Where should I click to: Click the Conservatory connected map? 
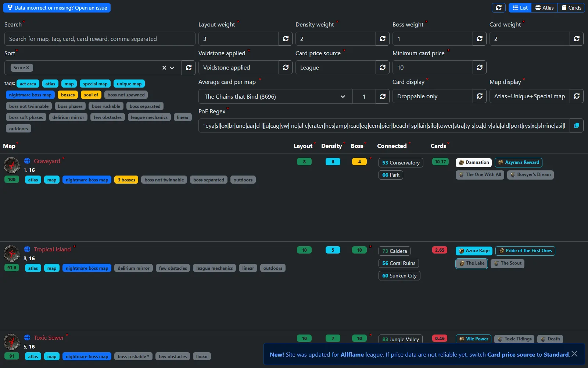[x=401, y=163]
